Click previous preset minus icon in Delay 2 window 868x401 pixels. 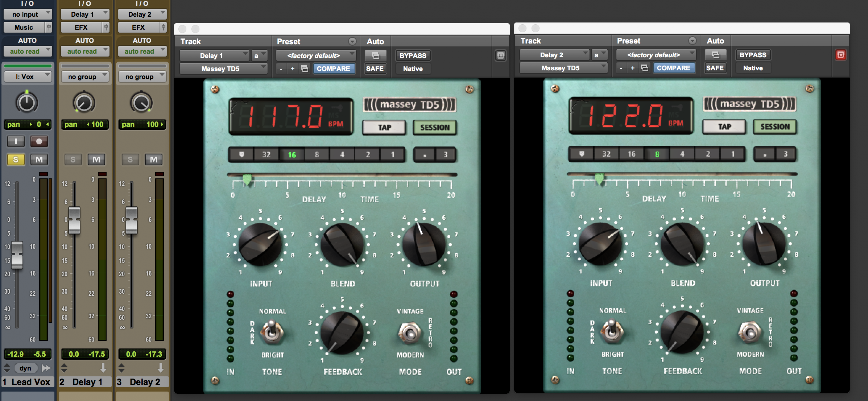(x=621, y=68)
